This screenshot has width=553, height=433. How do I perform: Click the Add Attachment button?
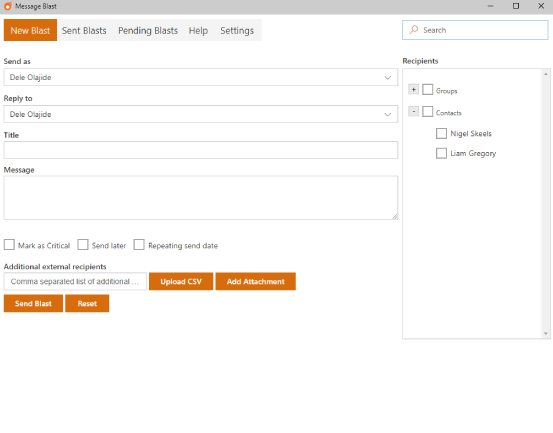coord(255,281)
